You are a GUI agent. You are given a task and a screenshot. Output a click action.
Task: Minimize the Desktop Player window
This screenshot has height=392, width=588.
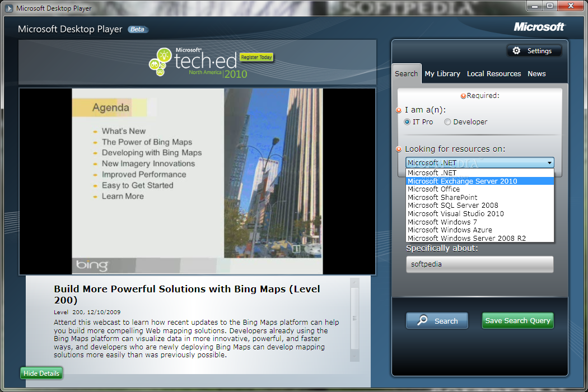click(x=535, y=6)
